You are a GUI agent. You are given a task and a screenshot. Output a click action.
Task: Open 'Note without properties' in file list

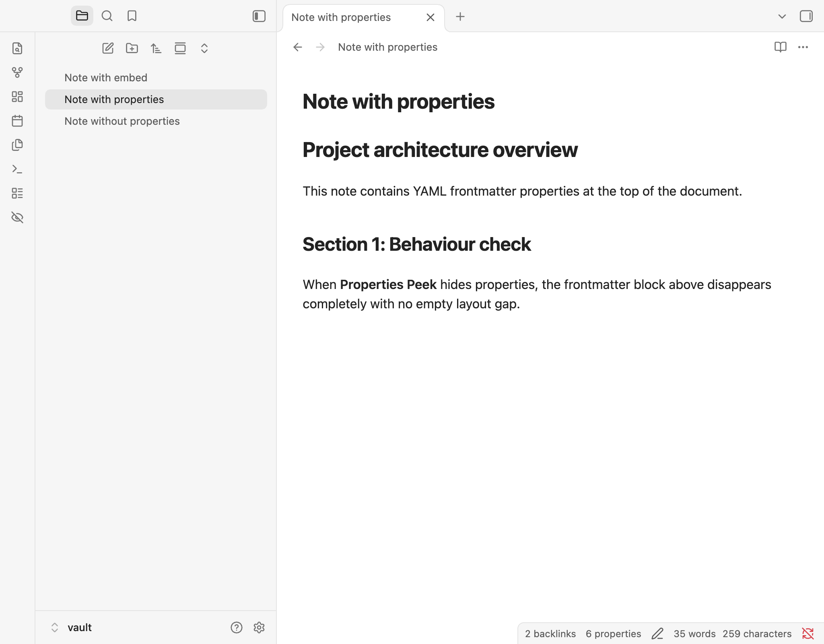[x=156, y=121]
